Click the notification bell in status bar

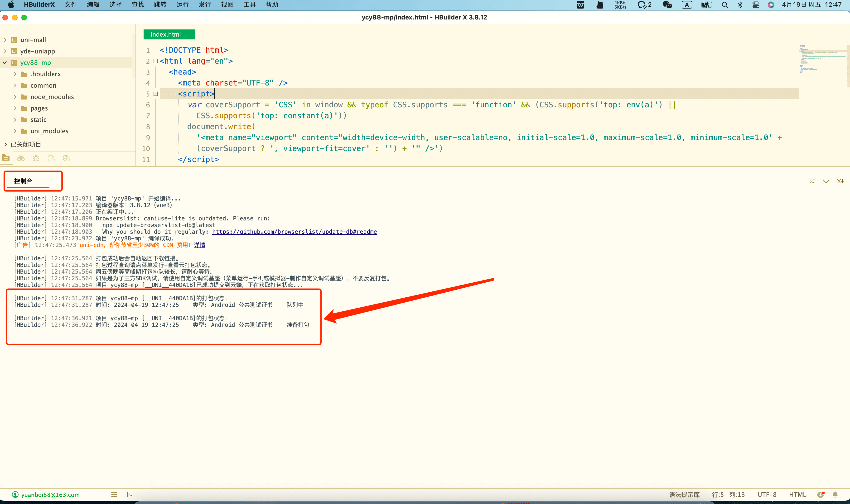pos(835,494)
